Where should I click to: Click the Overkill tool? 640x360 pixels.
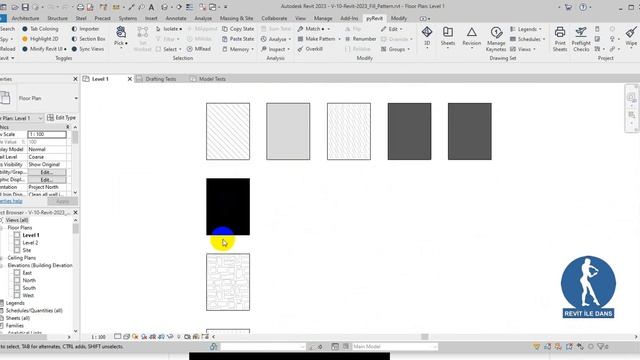[x=310, y=49]
